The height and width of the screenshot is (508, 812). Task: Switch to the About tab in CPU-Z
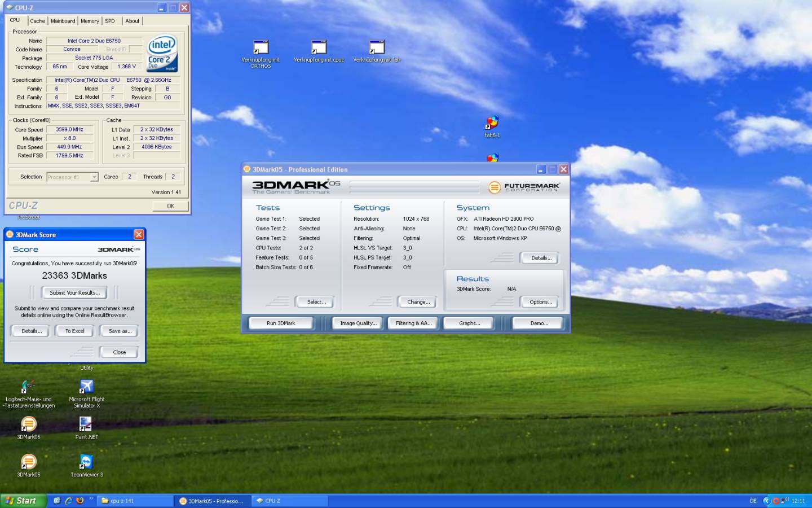tap(133, 21)
